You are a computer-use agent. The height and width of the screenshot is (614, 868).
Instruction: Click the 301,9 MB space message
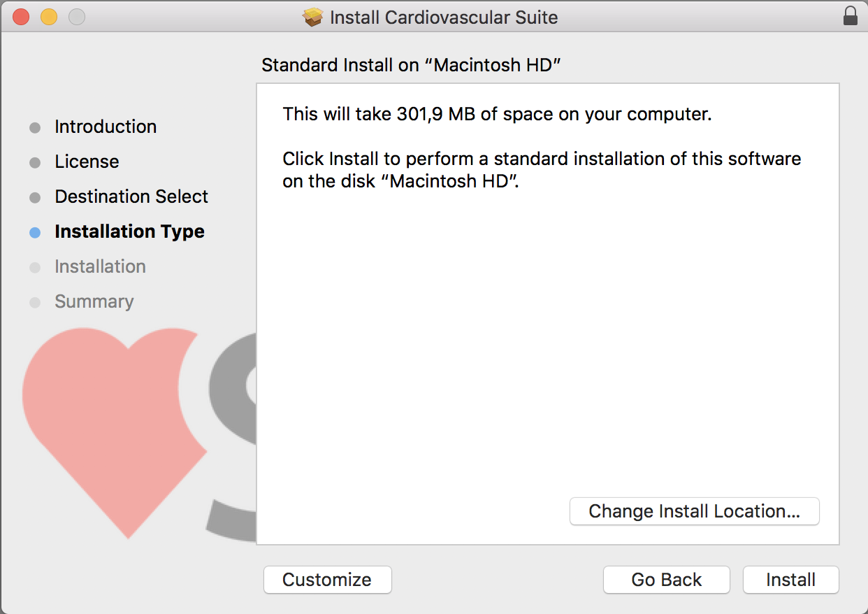point(496,114)
